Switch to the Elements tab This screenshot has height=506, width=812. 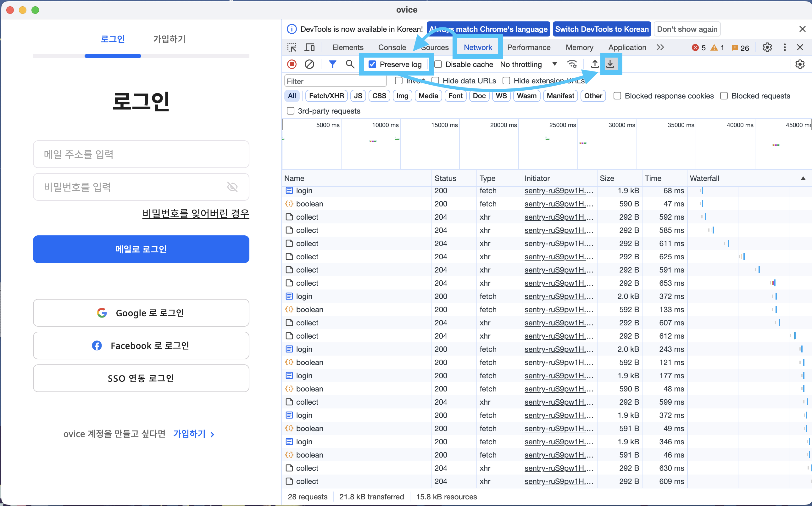pos(348,48)
